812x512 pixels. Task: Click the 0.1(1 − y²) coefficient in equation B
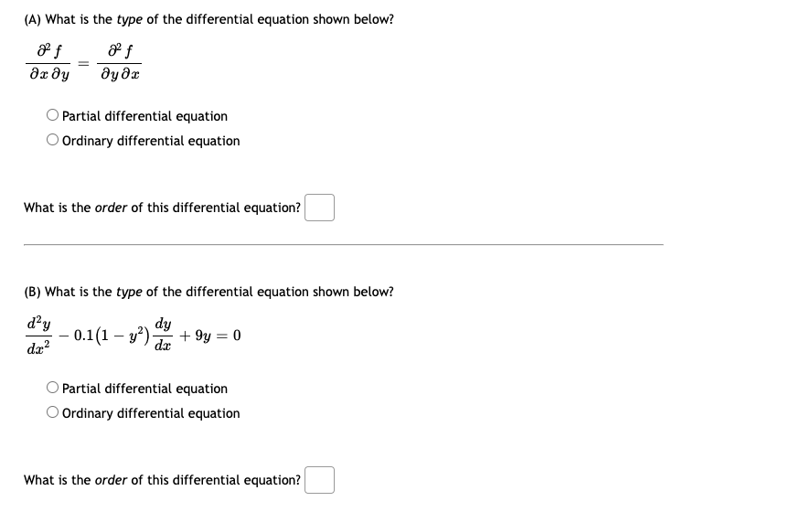click(x=112, y=336)
